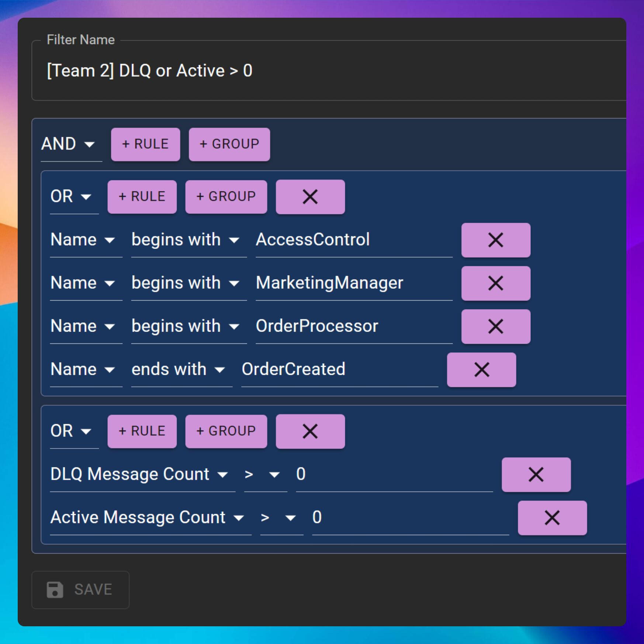Remove the DLQ Message Count rule
This screenshot has width=644, height=644.
pos(536,474)
